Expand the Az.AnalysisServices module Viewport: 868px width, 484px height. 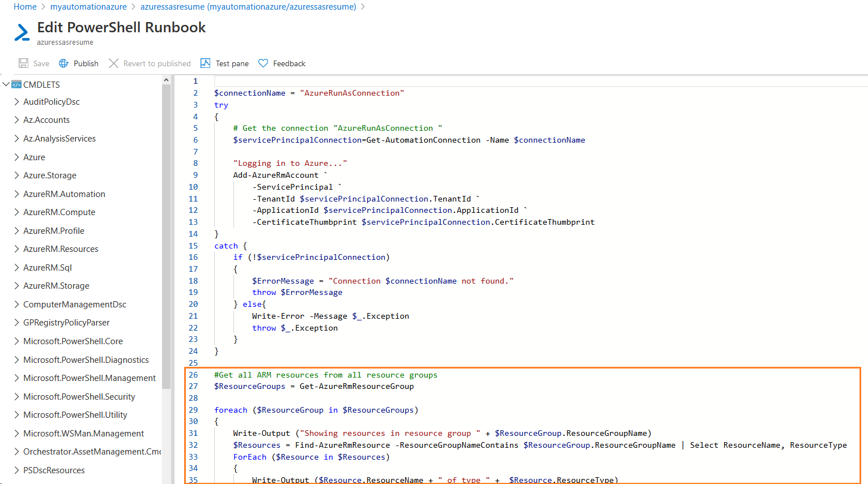pos(16,139)
